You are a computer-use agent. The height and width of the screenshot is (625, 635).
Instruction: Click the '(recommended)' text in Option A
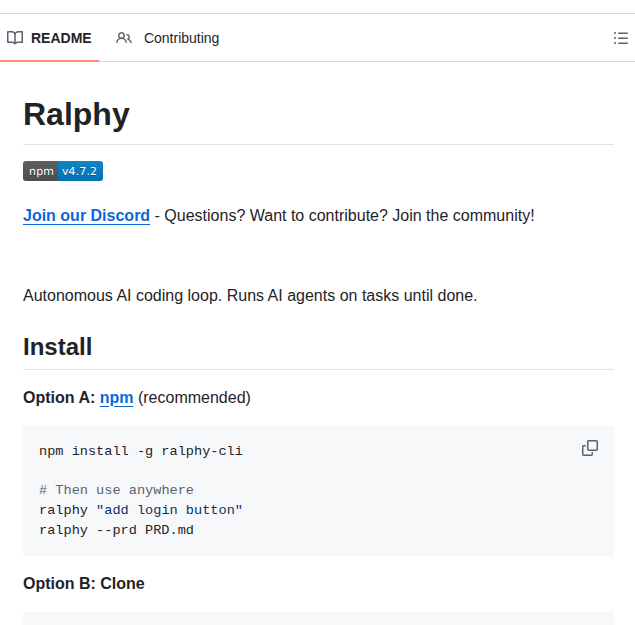point(194,398)
